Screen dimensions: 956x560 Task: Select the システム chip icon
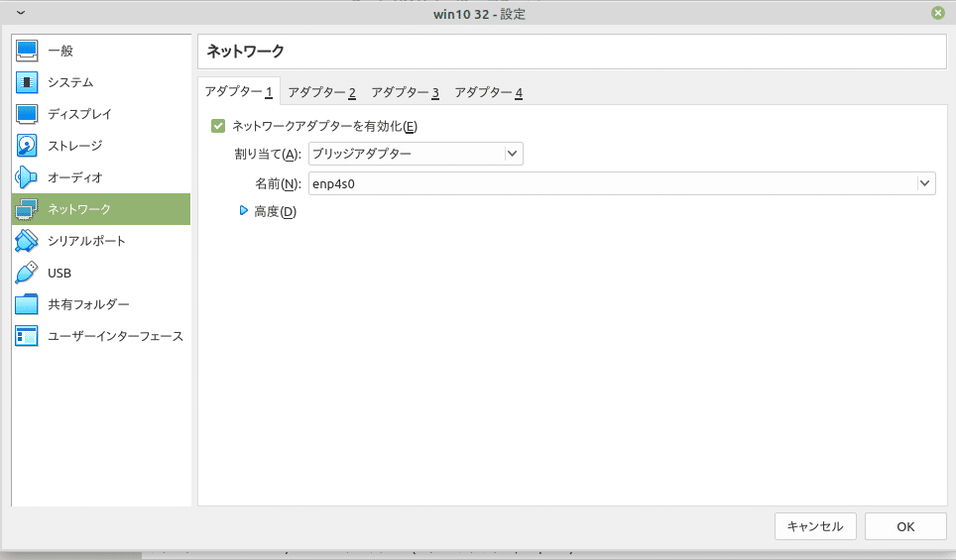tap(27, 82)
